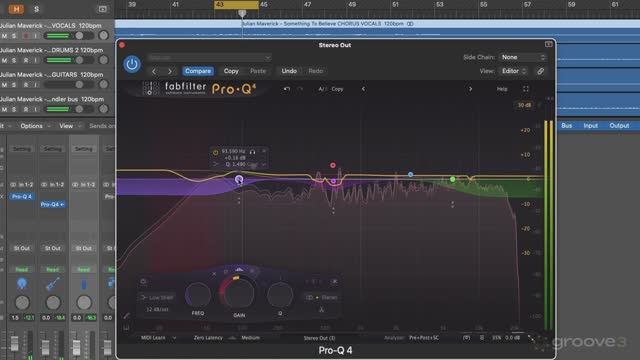Image resolution: width=640 pixels, height=360 pixels.
Task: Open the Side Chain None dropdown
Action: click(523, 58)
